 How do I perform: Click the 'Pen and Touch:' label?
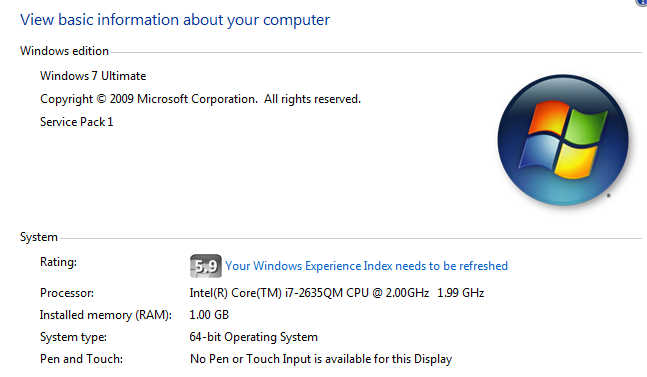pyautogui.click(x=81, y=359)
